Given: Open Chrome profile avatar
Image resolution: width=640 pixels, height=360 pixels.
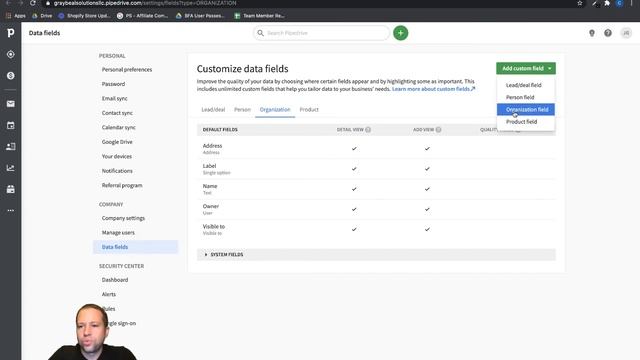Looking at the screenshot, I should pyautogui.click(x=619, y=3).
